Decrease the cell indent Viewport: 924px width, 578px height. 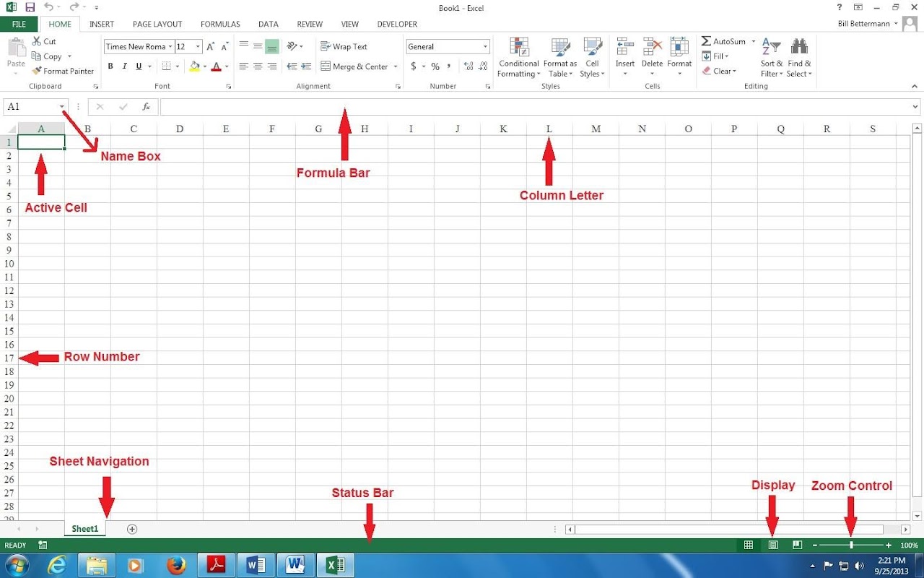tap(292, 66)
